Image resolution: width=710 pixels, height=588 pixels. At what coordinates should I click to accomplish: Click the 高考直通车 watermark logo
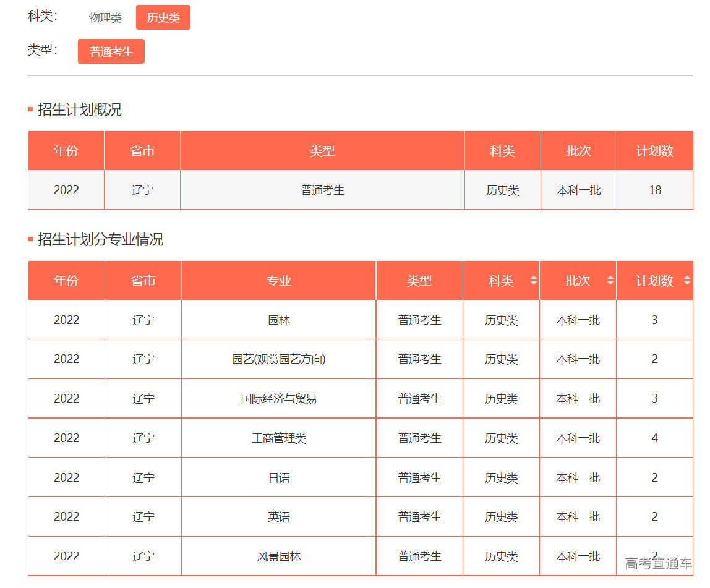tap(658, 563)
